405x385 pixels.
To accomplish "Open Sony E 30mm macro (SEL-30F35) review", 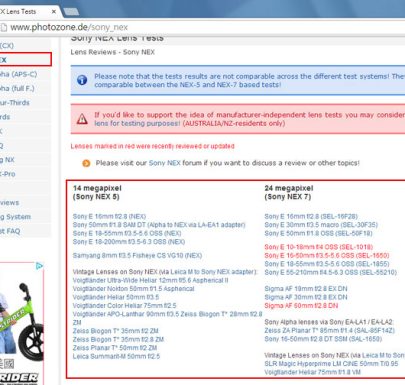I will point(321,225).
